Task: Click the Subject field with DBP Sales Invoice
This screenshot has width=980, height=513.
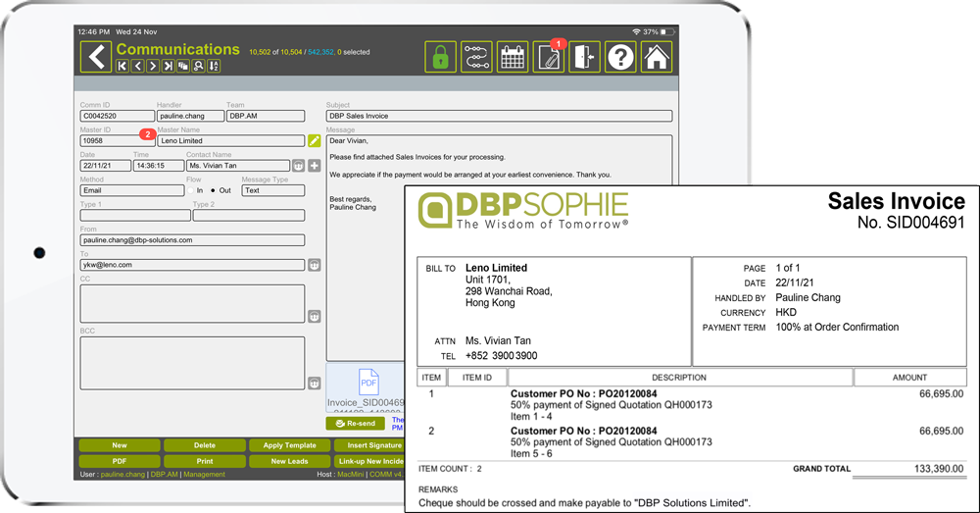Action: (x=499, y=116)
